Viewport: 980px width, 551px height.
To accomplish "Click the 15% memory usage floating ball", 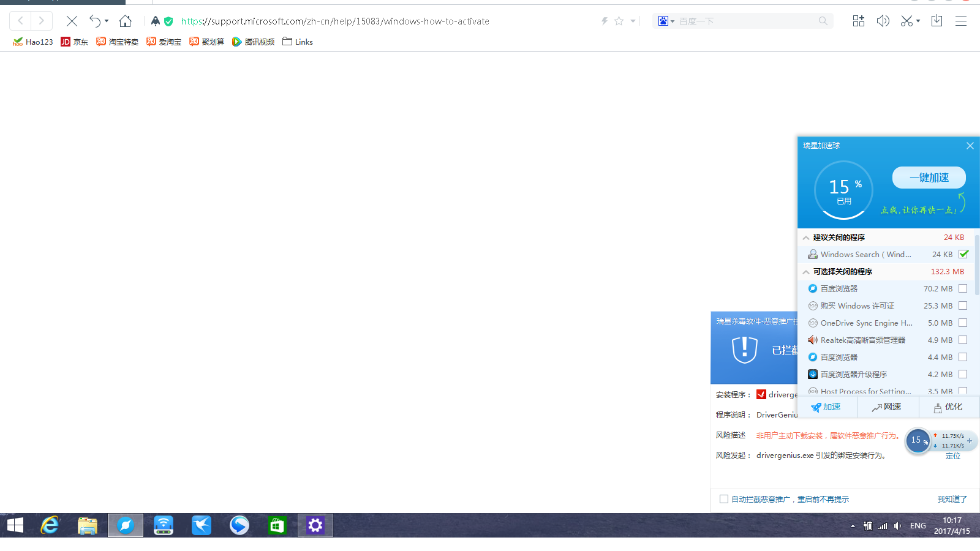I will [x=918, y=440].
